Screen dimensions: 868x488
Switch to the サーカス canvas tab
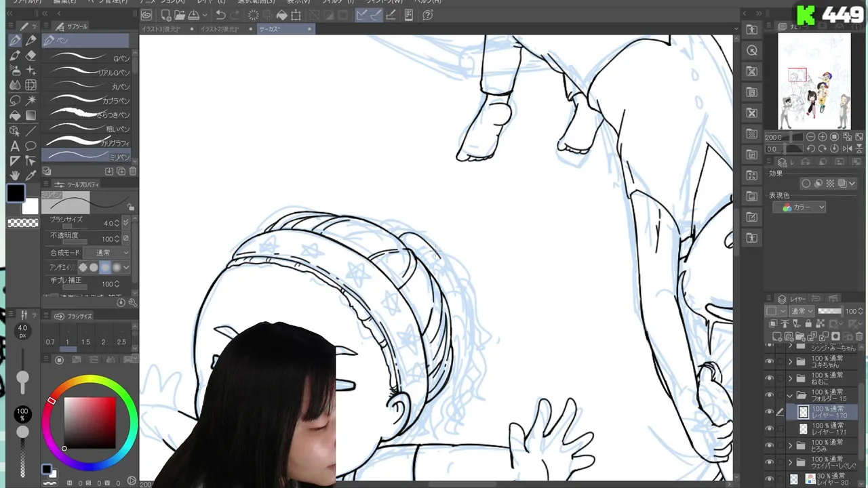285,29
